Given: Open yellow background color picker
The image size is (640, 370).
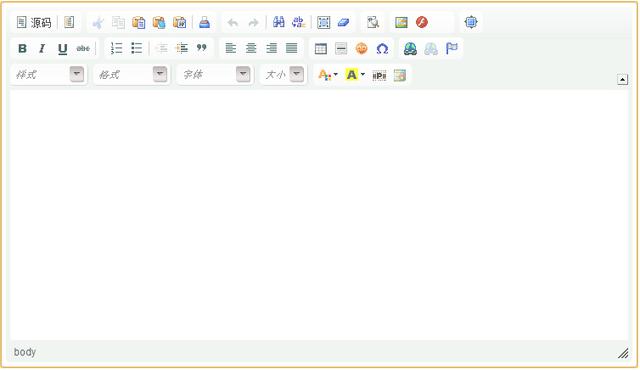Looking at the screenshot, I should [355, 75].
